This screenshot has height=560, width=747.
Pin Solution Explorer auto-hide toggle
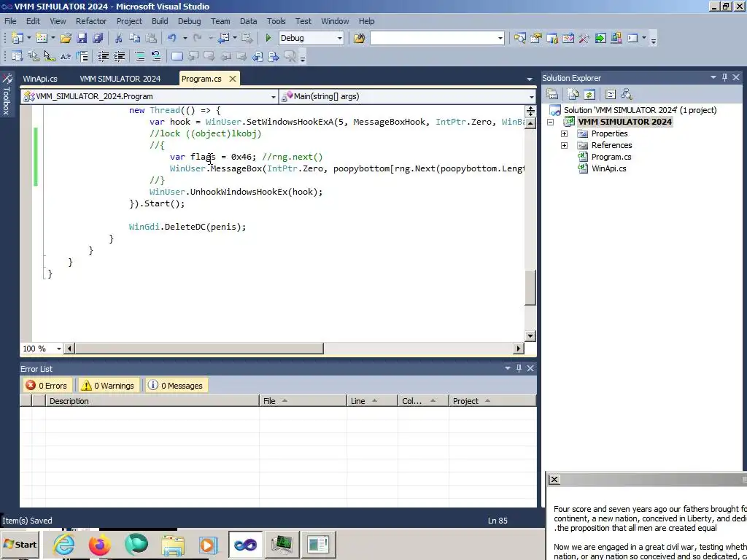[724, 77]
